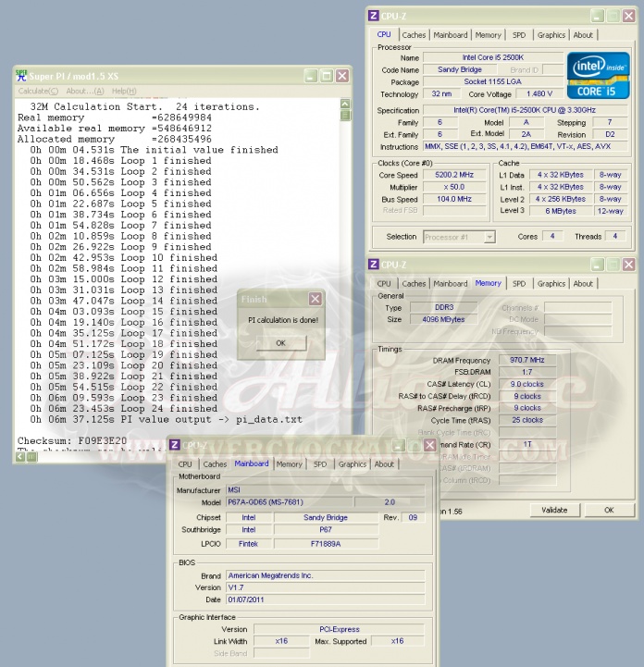Open the Help menu in Super PI

(124, 91)
